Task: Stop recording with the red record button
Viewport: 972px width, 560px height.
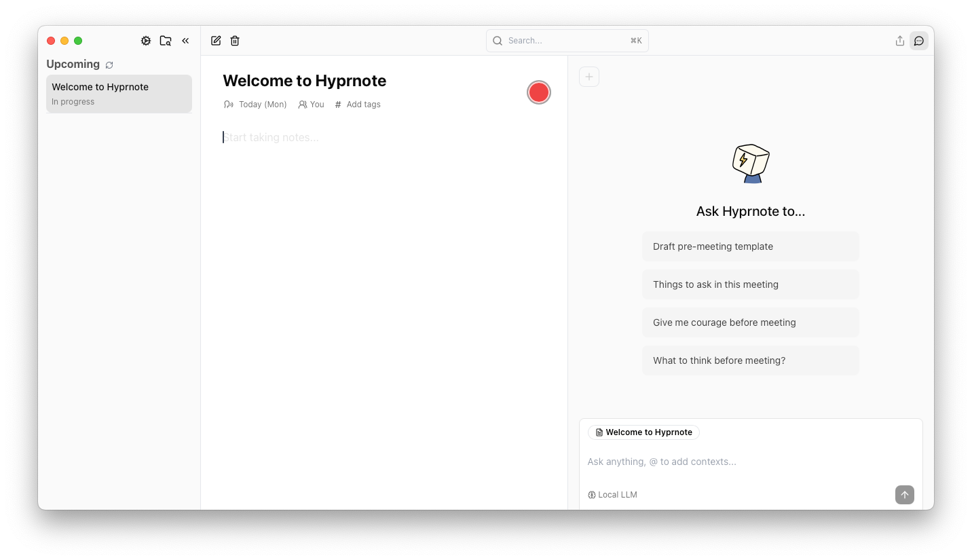Action: point(538,92)
